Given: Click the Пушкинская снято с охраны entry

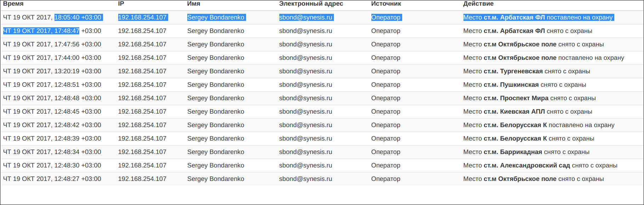Looking at the screenshot, I should [525, 85].
